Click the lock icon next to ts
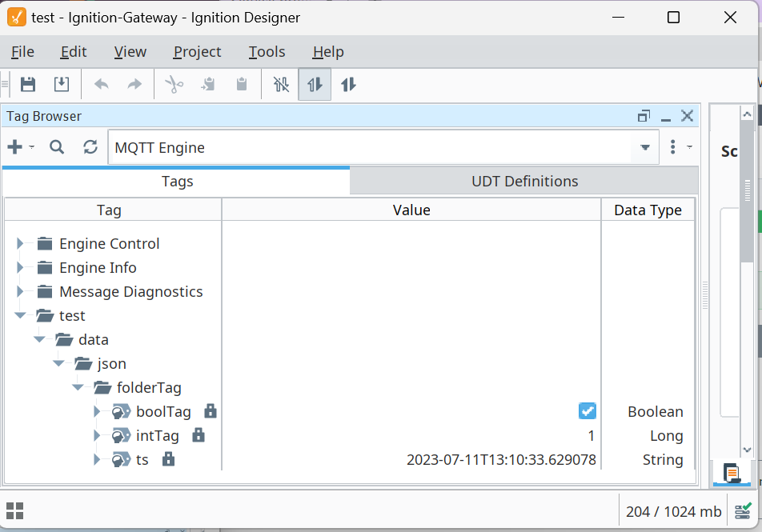Image resolution: width=762 pixels, height=532 pixels. pos(168,458)
